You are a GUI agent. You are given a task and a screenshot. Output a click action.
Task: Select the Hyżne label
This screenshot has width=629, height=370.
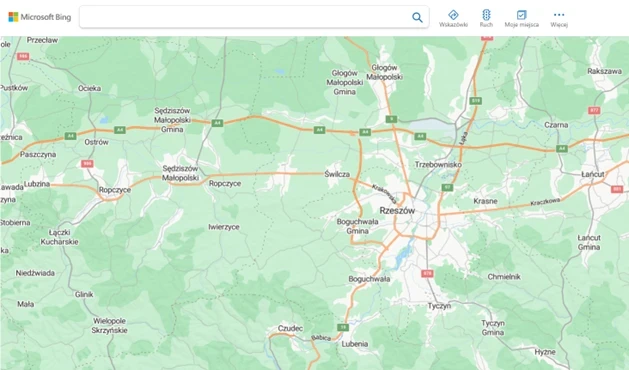click(545, 352)
